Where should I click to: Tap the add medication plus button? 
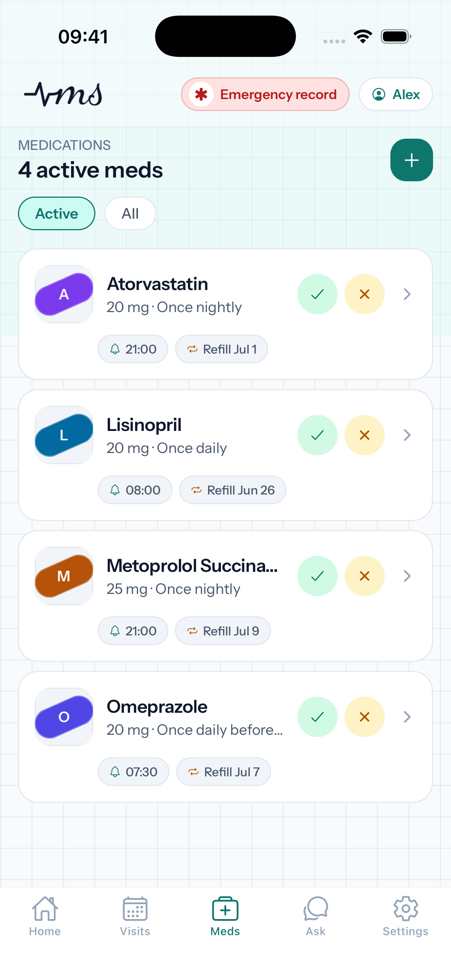coord(411,160)
